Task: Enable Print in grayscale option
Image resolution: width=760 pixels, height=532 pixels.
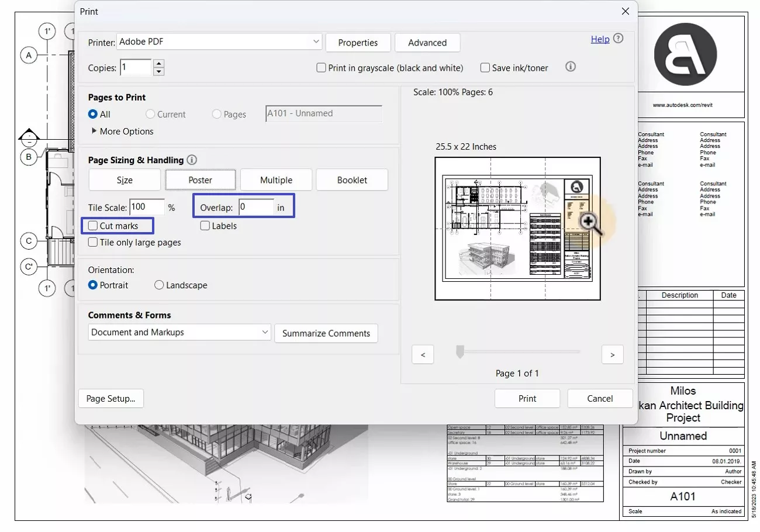Action: pos(321,67)
